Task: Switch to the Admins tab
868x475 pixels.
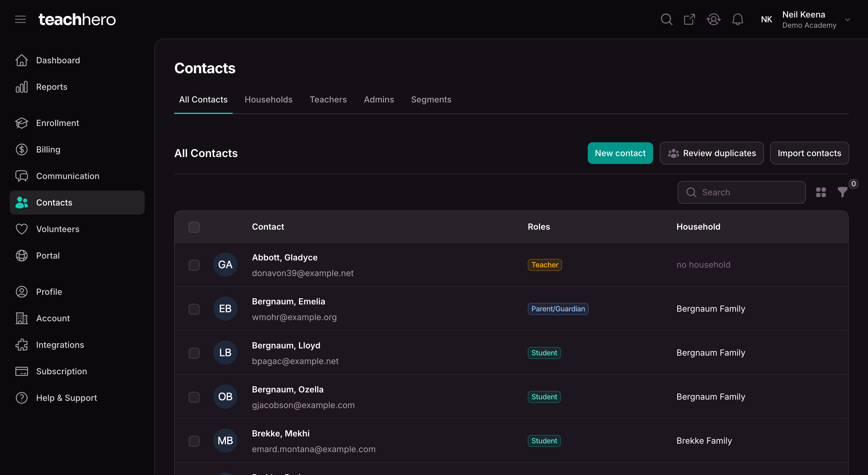Action: (379, 100)
